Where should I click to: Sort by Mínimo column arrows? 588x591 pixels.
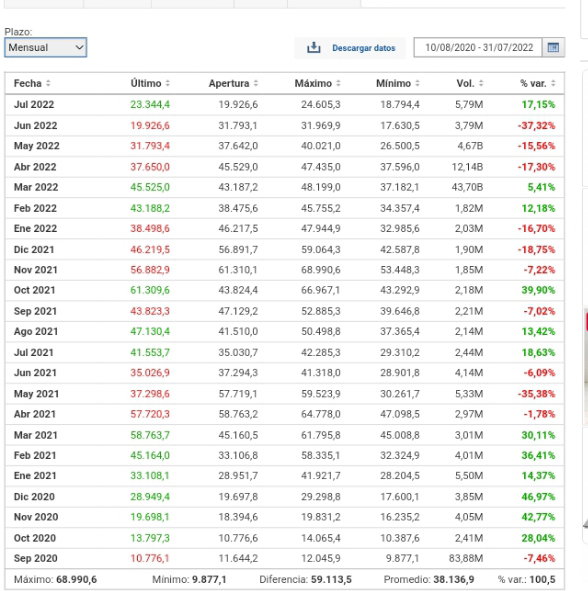tap(417, 83)
